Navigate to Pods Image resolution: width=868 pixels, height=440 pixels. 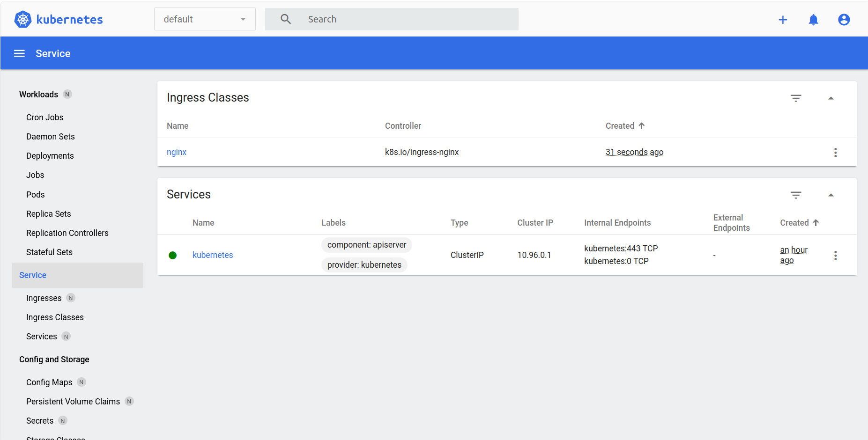click(36, 195)
